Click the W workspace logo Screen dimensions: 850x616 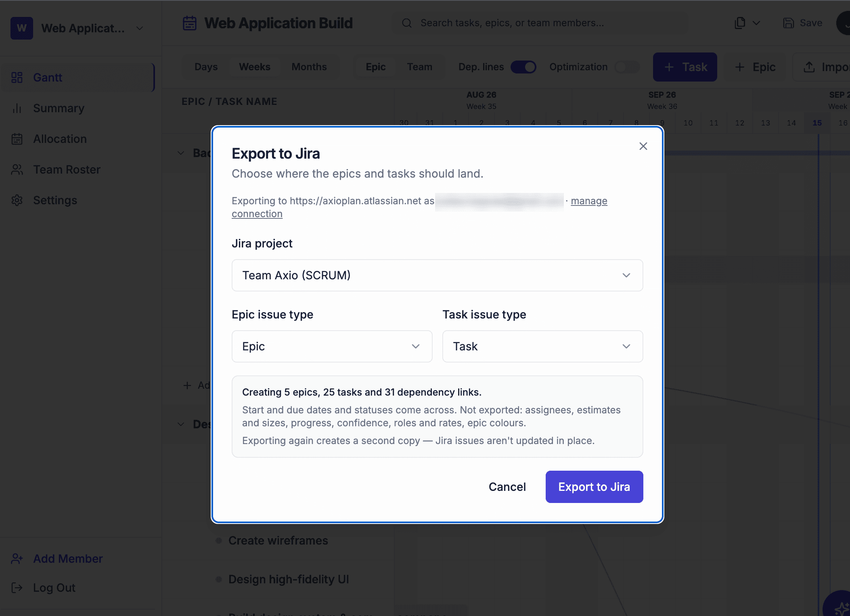click(22, 28)
